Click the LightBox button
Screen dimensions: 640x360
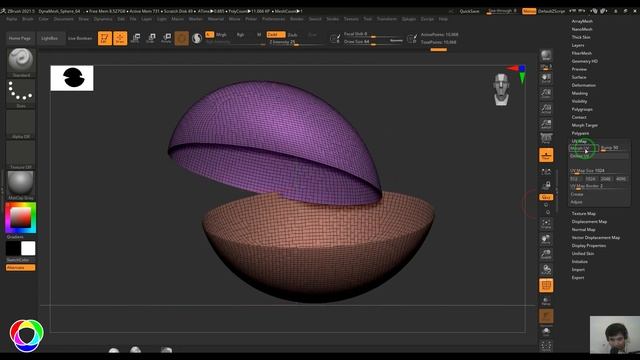pyautogui.click(x=49, y=38)
